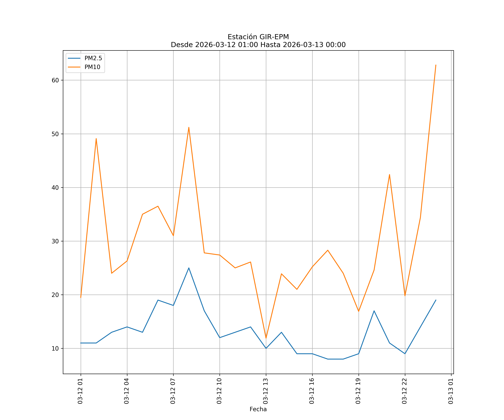The height and width of the screenshot is (420, 504).
Task: Click the PM2.5 legend entry
Action: tap(93, 58)
